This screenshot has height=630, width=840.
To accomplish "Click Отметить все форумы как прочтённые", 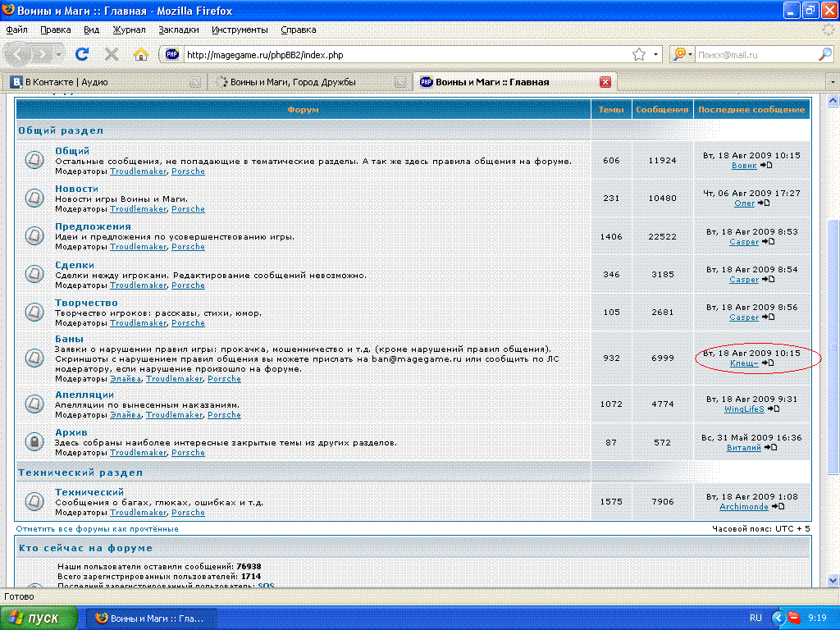I will tap(98, 529).
